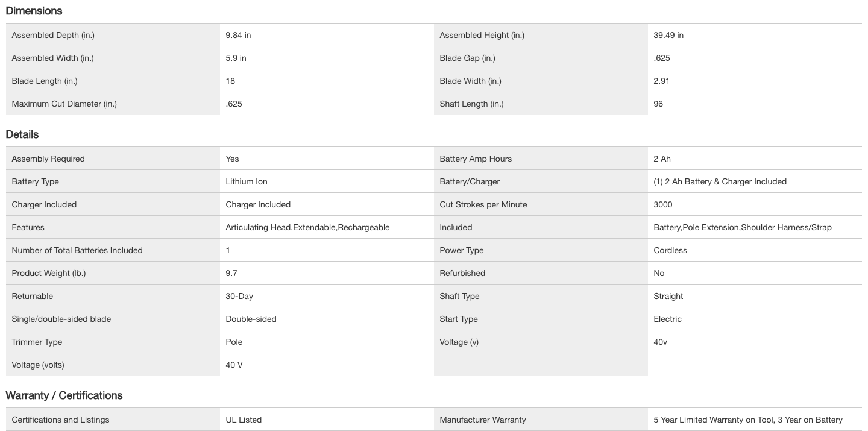Screen dimensions: 868x431
Task: Select the 5 Year Limited Warranty text
Action: 748,420
